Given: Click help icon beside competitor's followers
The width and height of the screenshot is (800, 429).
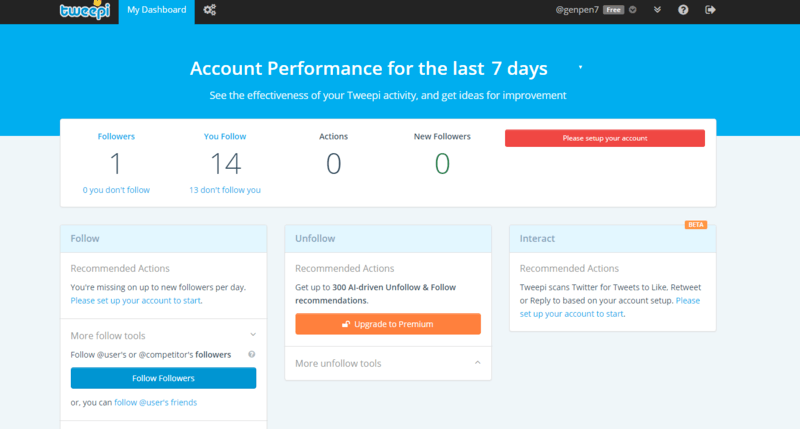Looking at the screenshot, I should (x=251, y=354).
